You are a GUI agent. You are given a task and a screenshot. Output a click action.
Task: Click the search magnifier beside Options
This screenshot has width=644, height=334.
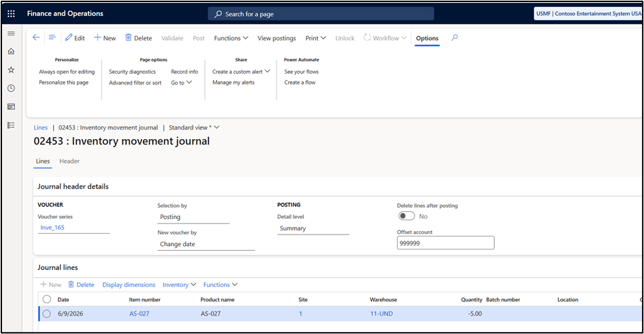(454, 38)
